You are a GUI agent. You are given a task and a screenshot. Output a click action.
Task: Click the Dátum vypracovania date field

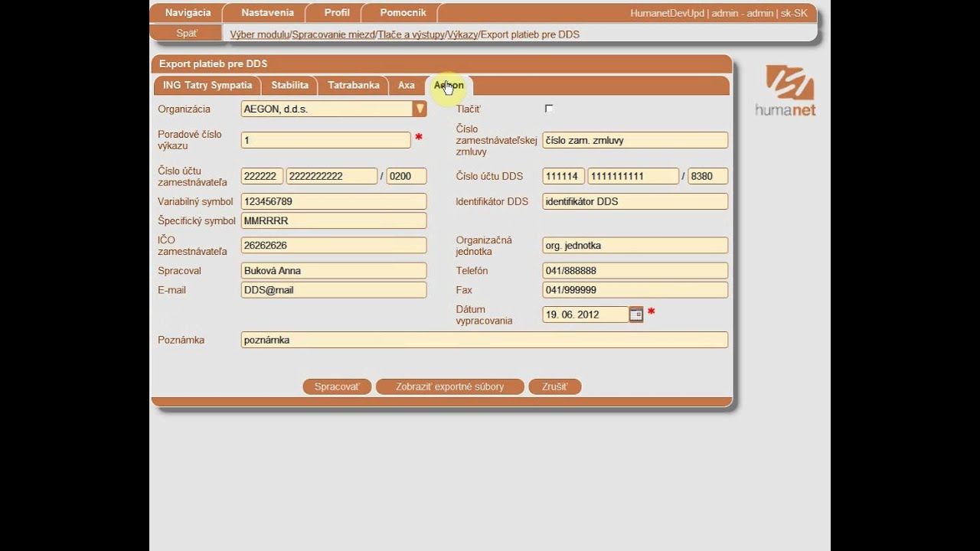click(586, 315)
